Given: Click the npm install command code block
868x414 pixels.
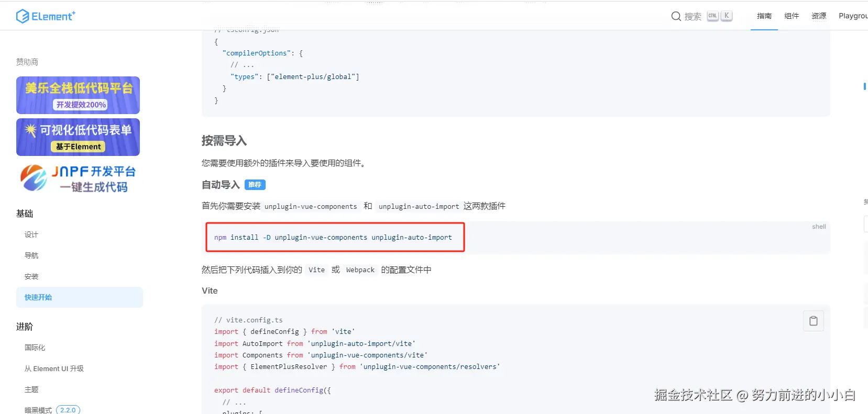Looking at the screenshot, I should 333,238.
